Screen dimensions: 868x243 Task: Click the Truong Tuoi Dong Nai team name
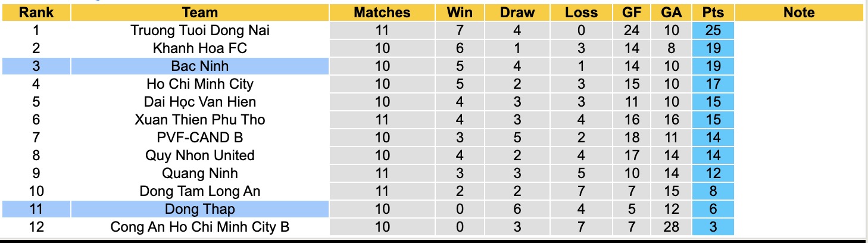click(200, 30)
